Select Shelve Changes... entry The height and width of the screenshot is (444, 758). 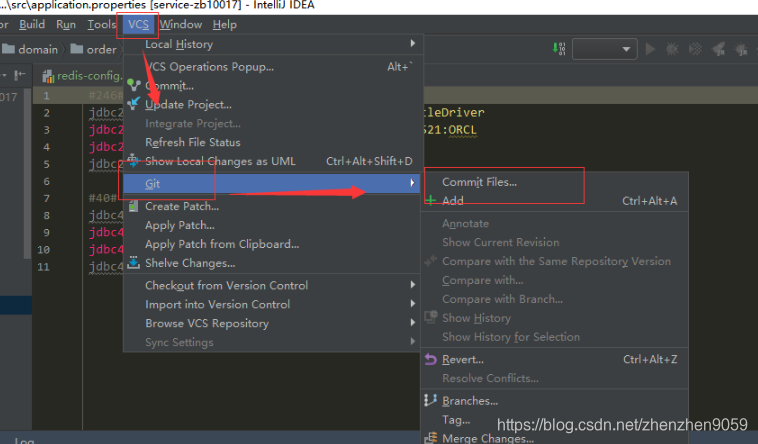coord(273,263)
